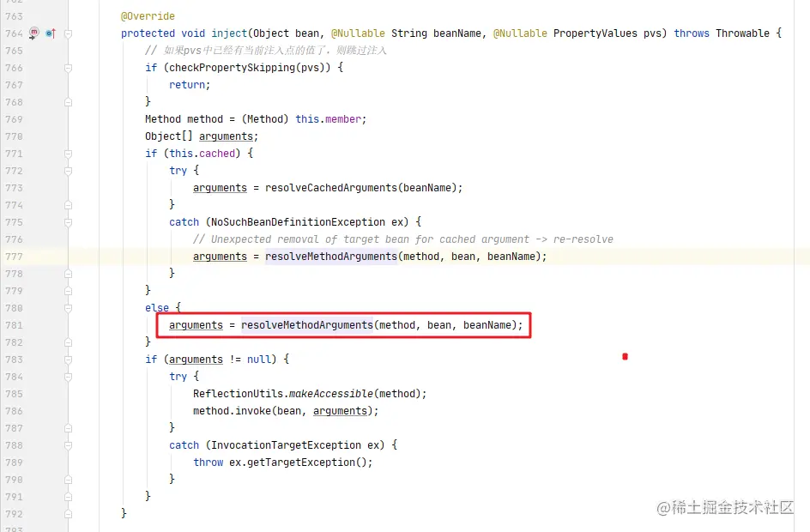
Task: Click the throw keyword on line 789
Action: point(209,462)
